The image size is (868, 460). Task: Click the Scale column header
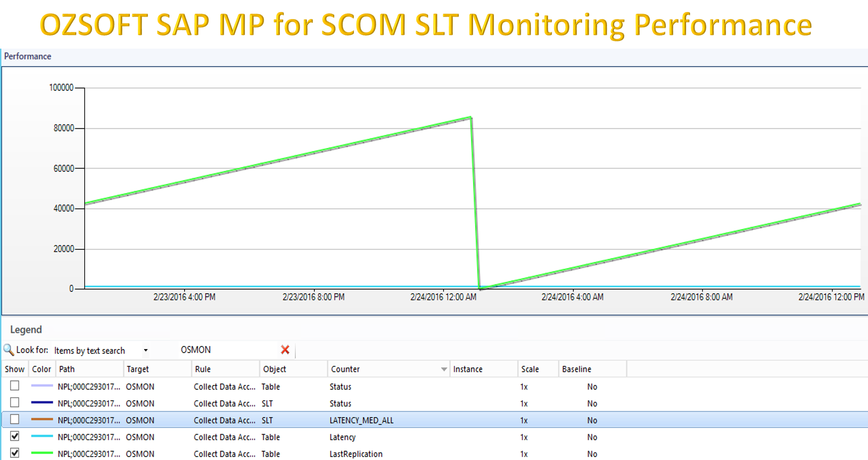[x=530, y=369]
